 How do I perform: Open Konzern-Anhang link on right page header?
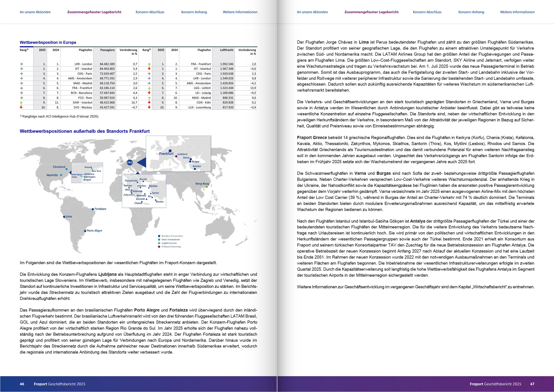pyautogui.click(x=471, y=12)
